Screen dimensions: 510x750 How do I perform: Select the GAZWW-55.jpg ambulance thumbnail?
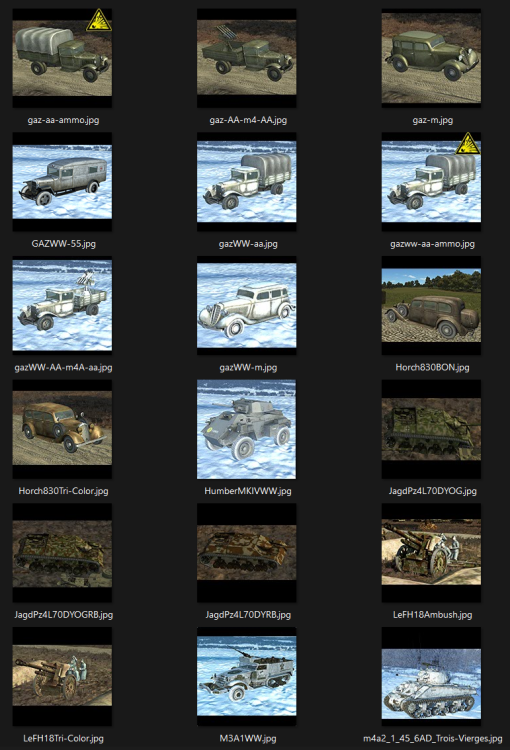click(62, 182)
